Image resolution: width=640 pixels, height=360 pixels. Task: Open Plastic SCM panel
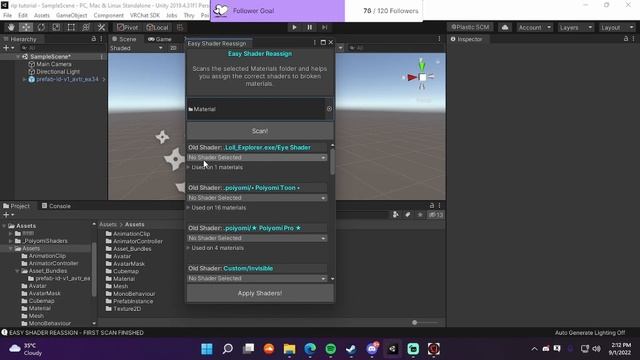pyautogui.click(x=470, y=27)
